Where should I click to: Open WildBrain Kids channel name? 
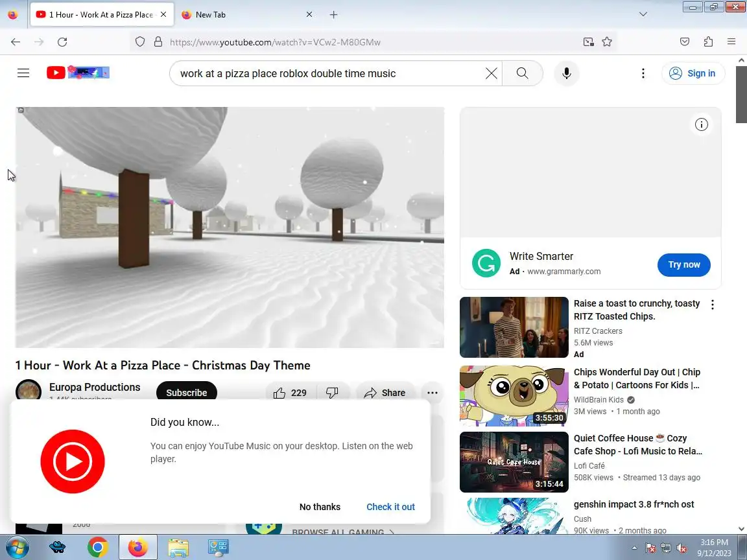[x=599, y=399]
